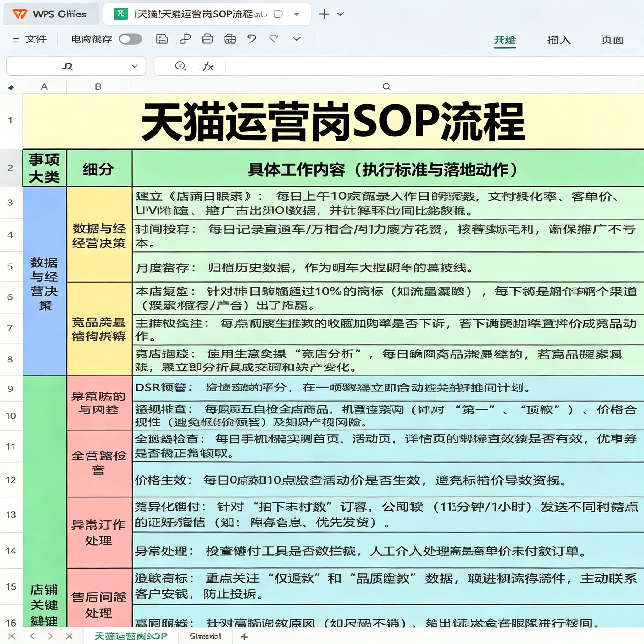Click the red cell beside rows 9 and 10
Screen dimensions: 644x644
click(x=99, y=403)
